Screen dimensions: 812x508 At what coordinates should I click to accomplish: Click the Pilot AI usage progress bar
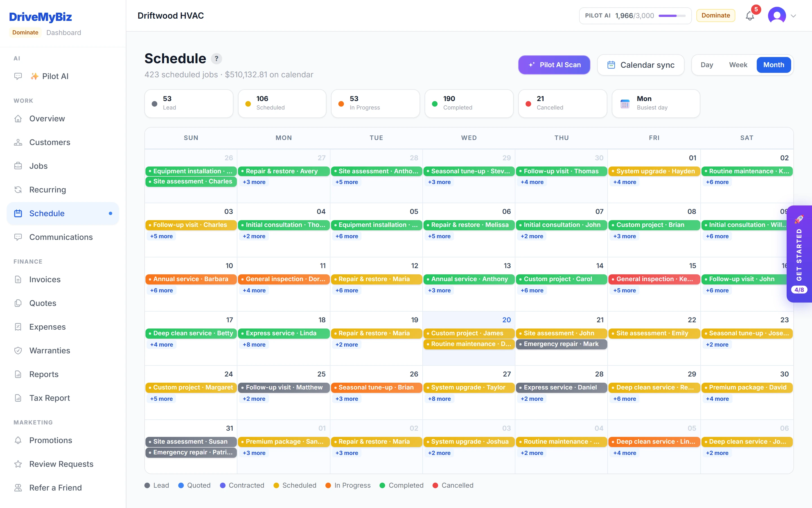(672, 16)
